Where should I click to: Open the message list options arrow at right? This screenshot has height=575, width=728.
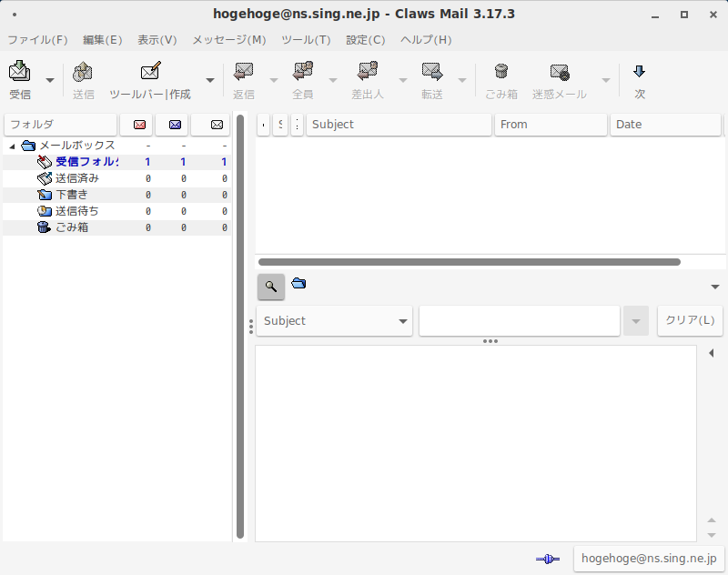pyautogui.click(x=715, y=287)
